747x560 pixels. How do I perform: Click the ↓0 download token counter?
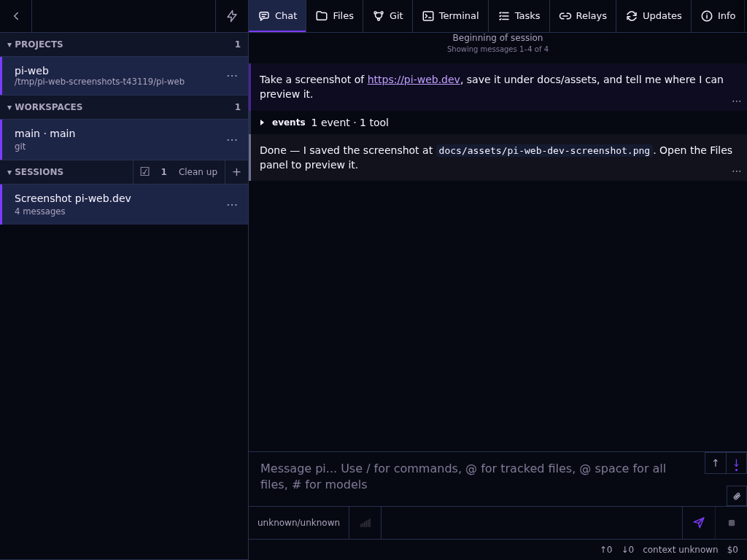pyautogui.click(x=628, y=550)
